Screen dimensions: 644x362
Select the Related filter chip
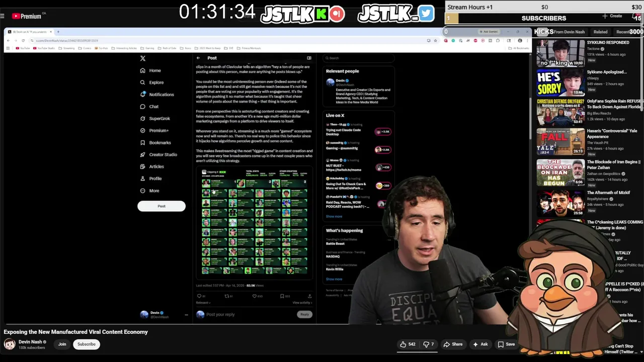click(600, 32)
